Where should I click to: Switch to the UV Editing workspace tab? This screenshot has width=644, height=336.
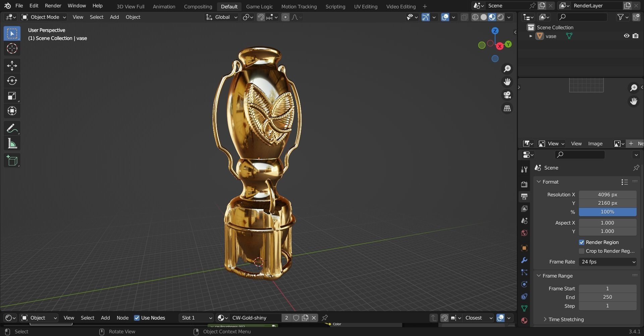pyautogui.click(x=366, y=6)
